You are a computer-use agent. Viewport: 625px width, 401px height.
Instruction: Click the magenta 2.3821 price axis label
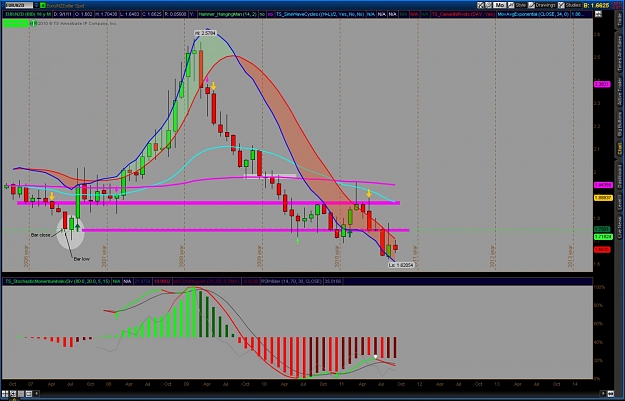click(602, 84)
